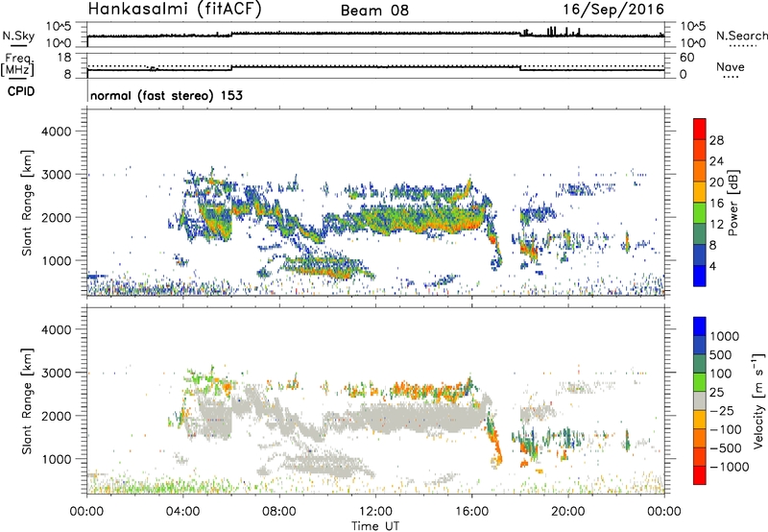Click the "Slant Range [km]" label of power panel
Viewport: 768px width, 532px height.
point(27,203)
